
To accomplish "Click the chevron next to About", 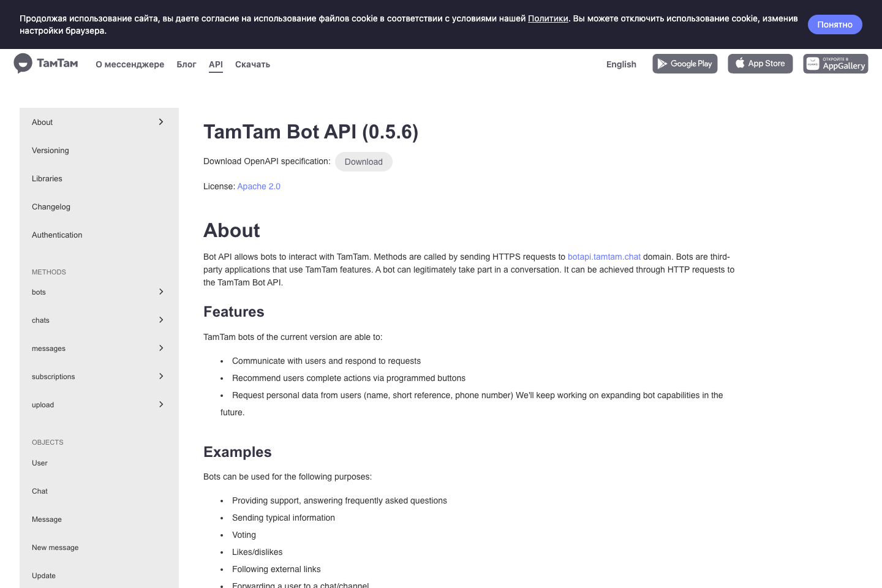I will click(161, 122).
